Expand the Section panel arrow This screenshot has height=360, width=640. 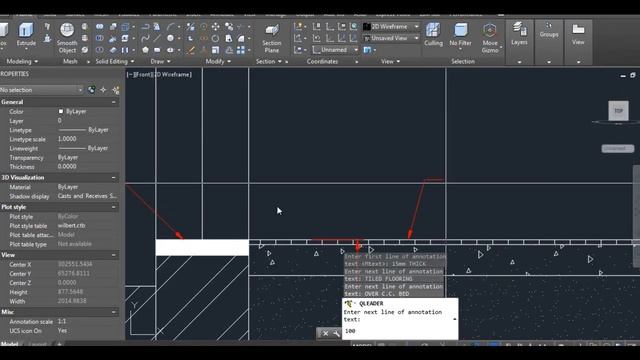pos(280,62)
